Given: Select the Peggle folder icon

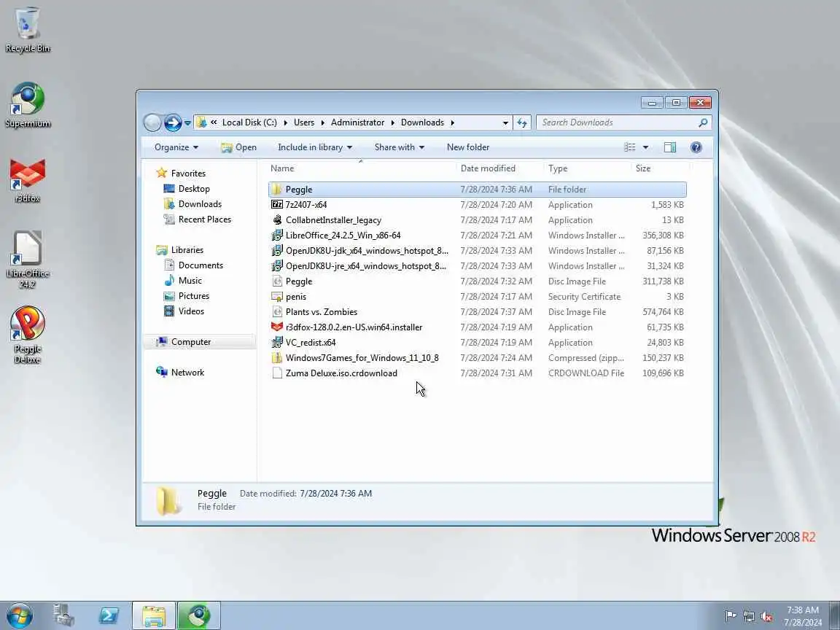Looking at the screenshot, I should (x=276, y=189).
